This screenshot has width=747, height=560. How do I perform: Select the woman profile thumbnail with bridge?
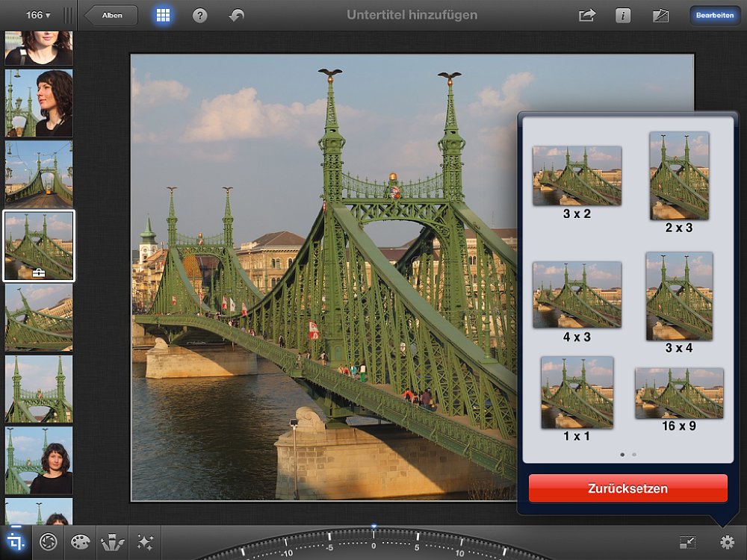tap(39, 103)
